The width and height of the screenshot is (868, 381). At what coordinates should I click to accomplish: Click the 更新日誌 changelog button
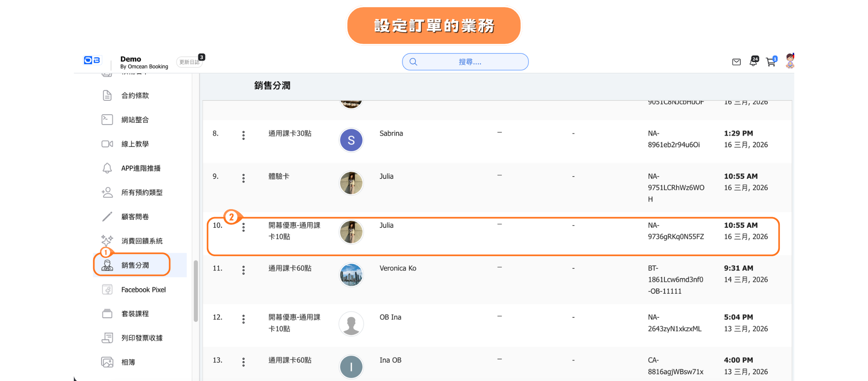coord(189,62)
